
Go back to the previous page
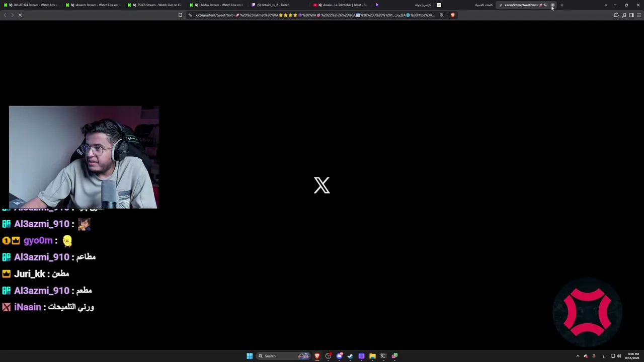pos(5,15)
